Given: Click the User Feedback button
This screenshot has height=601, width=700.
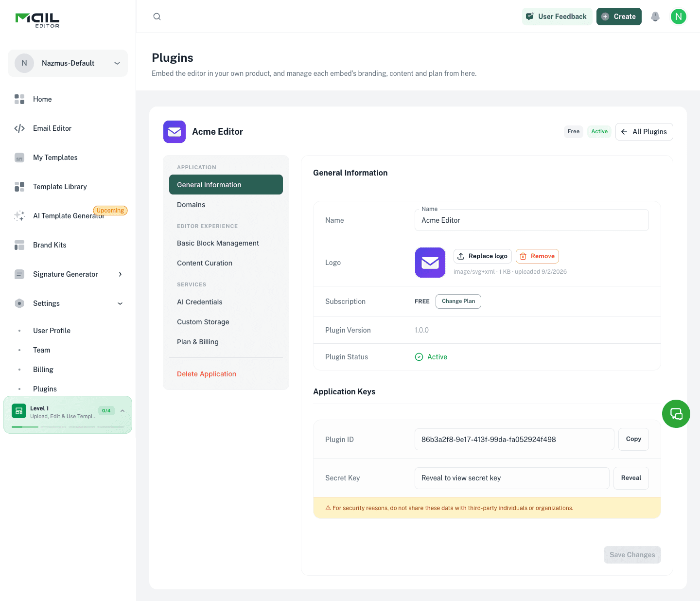Looking at the screenshot, I should 557,17.
